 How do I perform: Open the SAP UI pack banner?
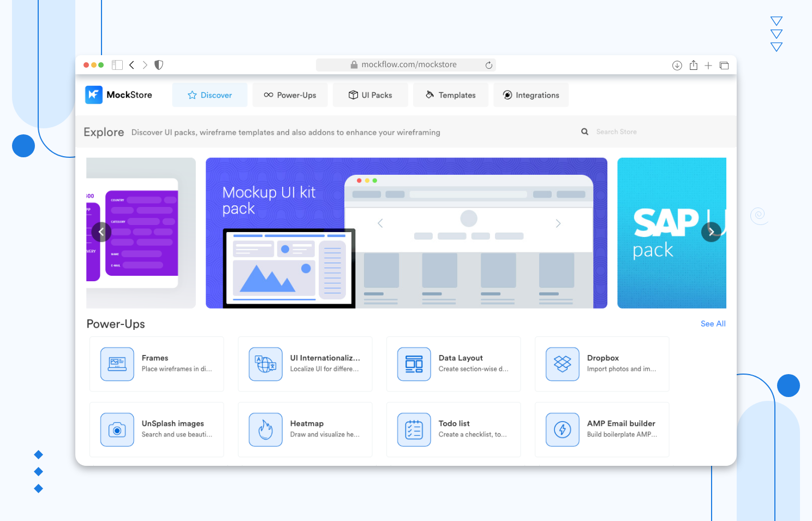[x=672, y=233]
